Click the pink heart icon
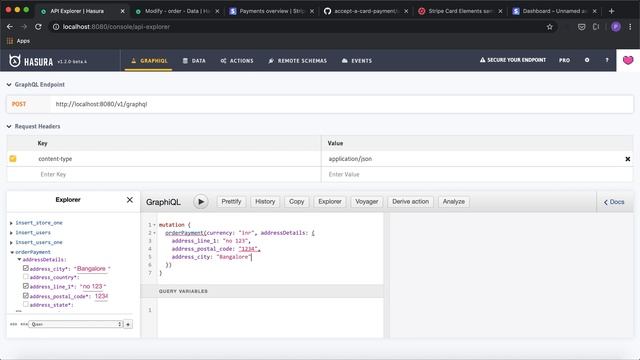This screenshot has height=360, width=640. 628,60
